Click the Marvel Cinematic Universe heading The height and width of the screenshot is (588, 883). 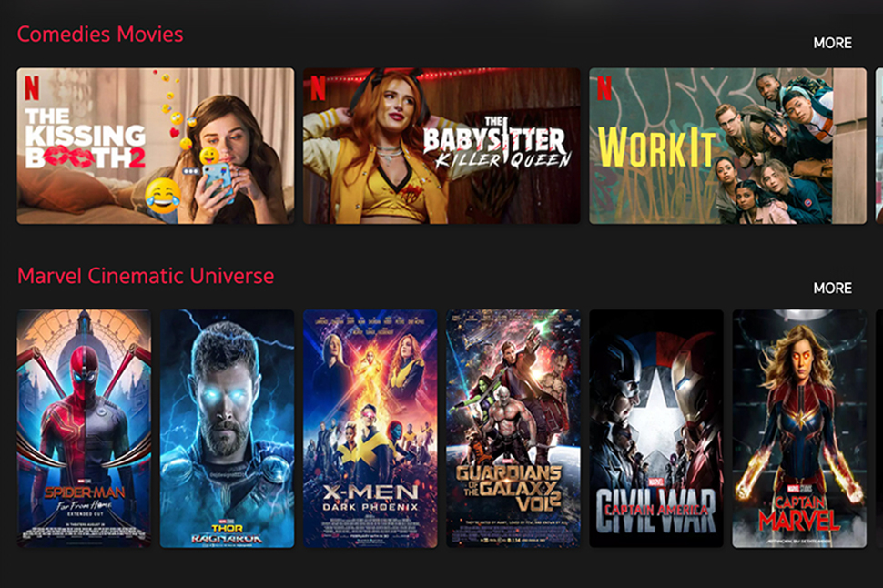click(x=146, y=276)
